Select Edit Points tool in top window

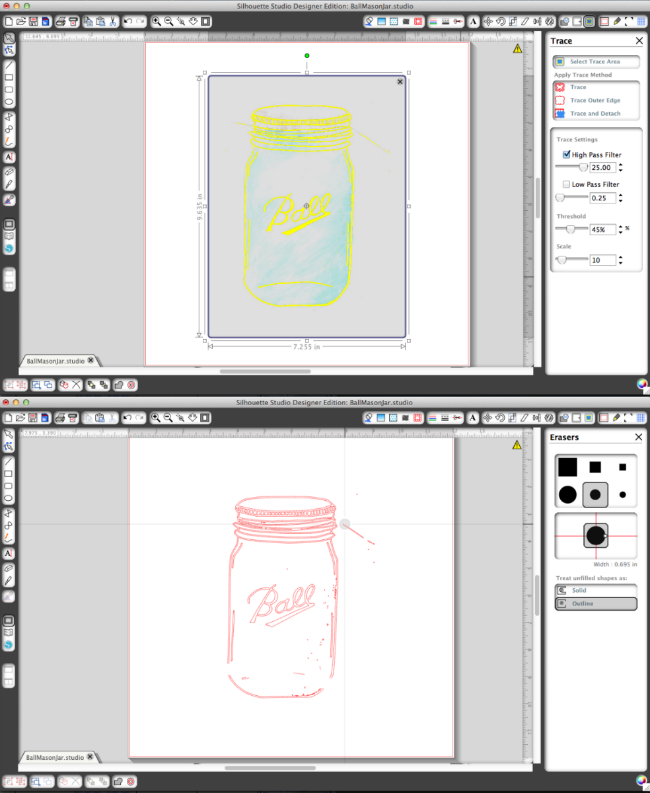pyautogui.click(x=9, y=50)
